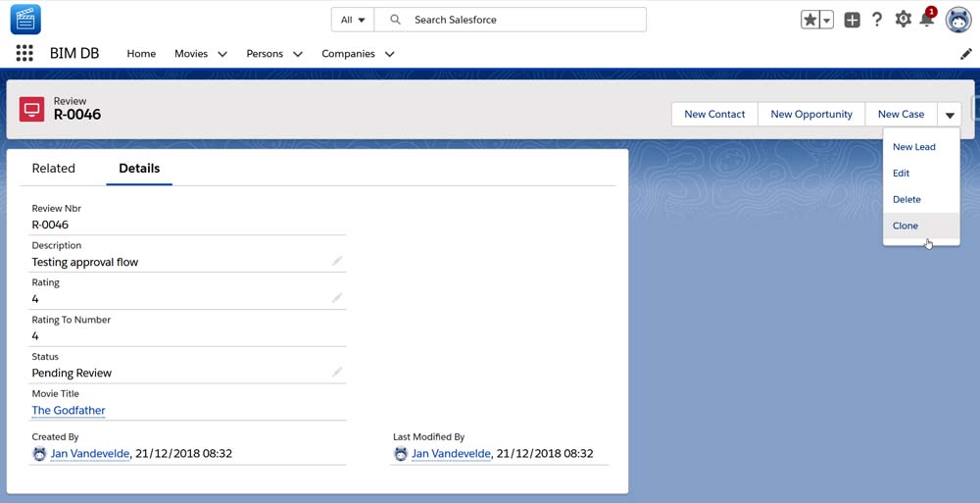
Task: Open Jan Vandevelde link under Last Modified By
Action: pos(451,454)
